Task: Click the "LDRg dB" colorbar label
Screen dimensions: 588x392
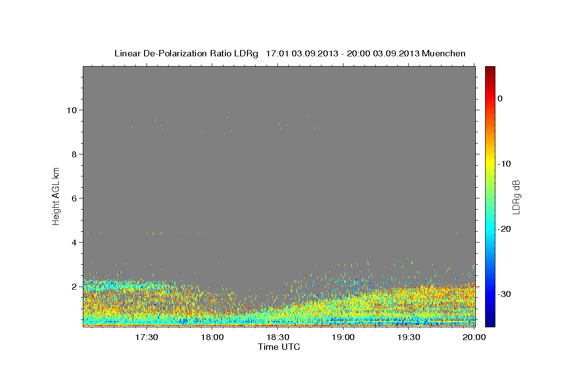Action: pyautogui.click(x=515, y=196)
